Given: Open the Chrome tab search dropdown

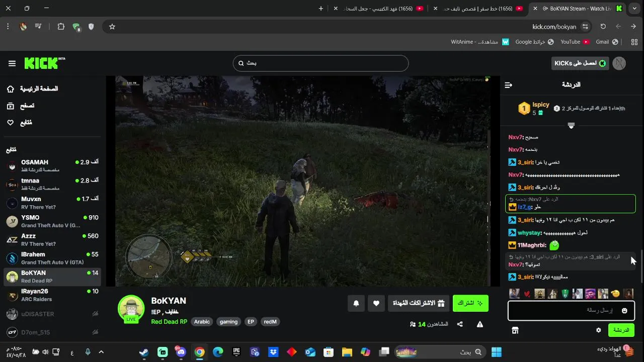Looking at the screenshot, I should 635,9.
